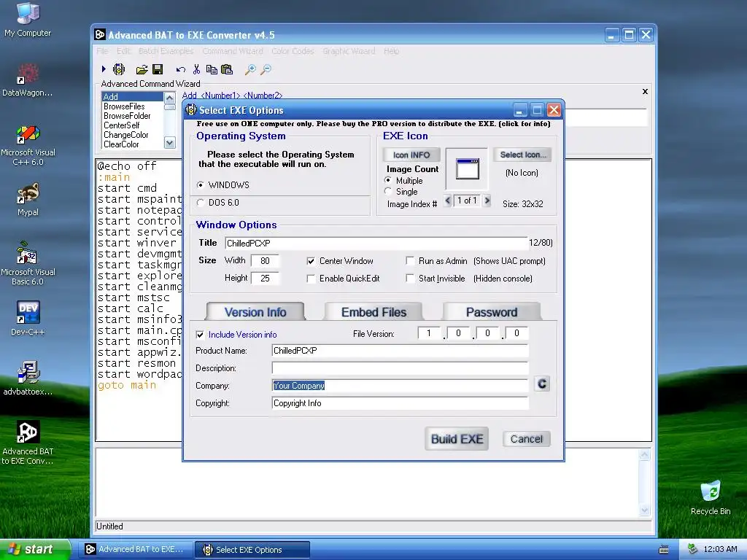
Task: Click the Save floppy disk icon
Action: click(158, 69)
